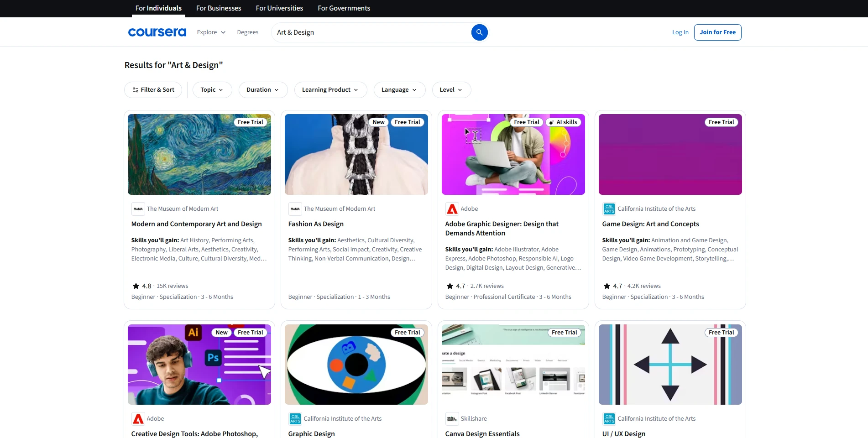Click the Adobe logo on Creative Design Tools card
This screenshot has width=868, height=438.
138,418
